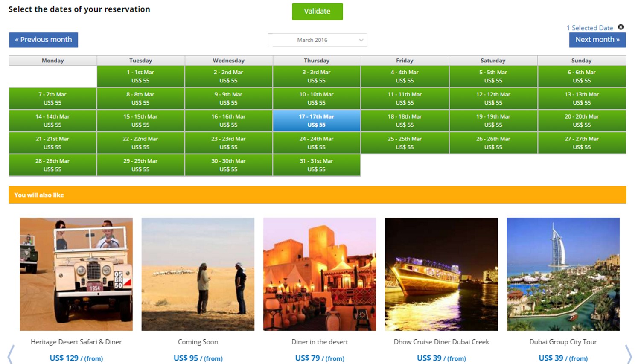The image size is (641, 364).
Task: Pick the 11th Mar date
Action: pos(405,99)
